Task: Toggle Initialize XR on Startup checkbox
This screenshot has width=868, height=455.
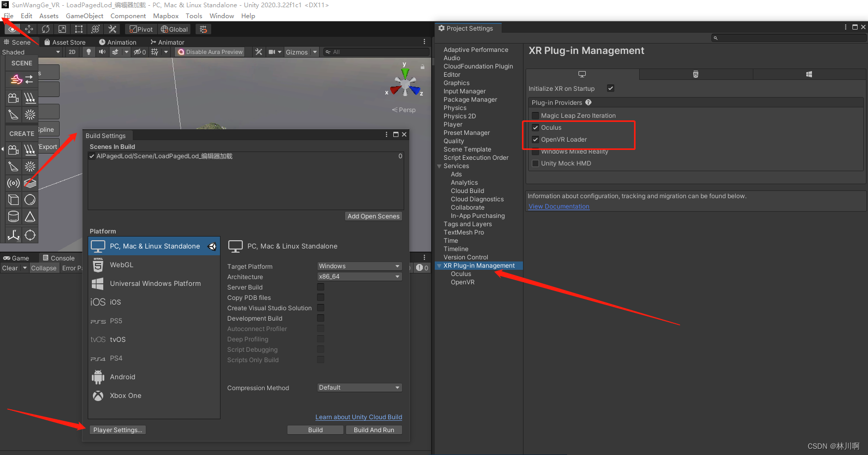Action: (611, 88)
